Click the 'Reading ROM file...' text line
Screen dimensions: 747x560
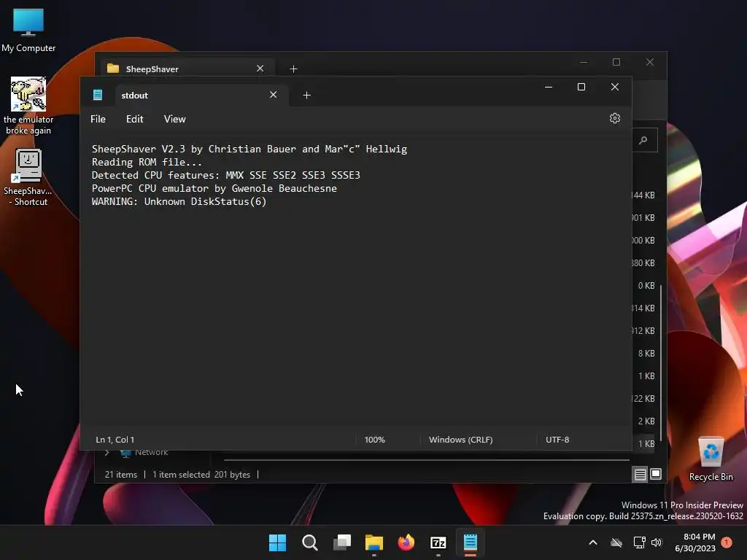tap(147, 162)
